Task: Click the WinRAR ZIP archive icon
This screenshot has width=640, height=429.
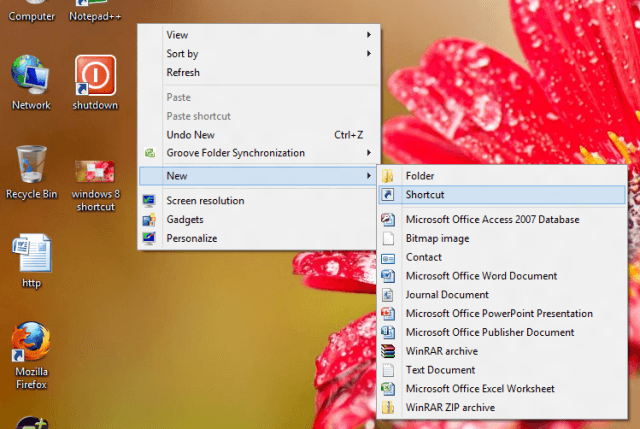Action: 388,408
